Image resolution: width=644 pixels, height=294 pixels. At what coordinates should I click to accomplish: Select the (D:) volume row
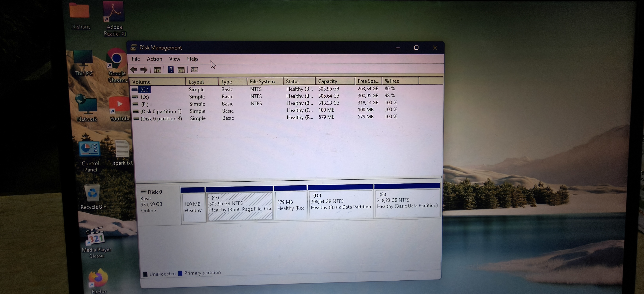click(145, 97)
